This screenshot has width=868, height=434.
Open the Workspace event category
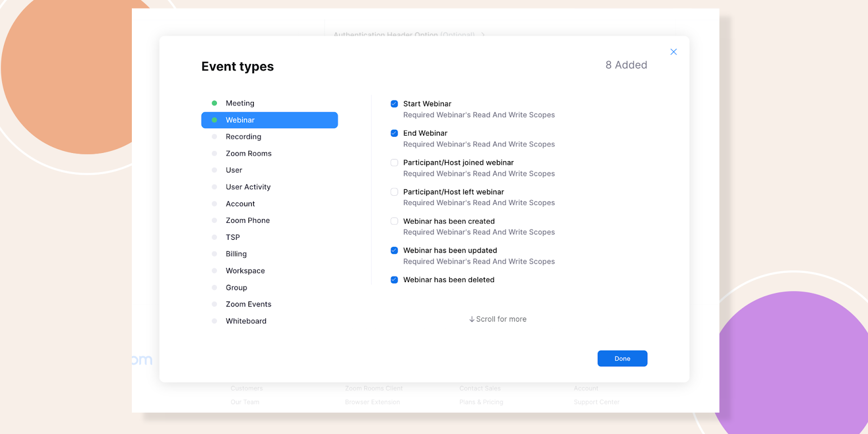click(x=270, y=271)
